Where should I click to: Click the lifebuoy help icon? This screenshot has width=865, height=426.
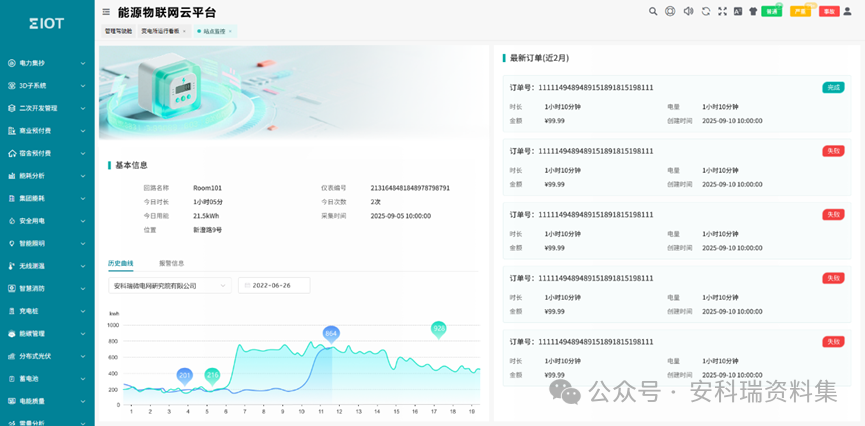click(670, 11)
